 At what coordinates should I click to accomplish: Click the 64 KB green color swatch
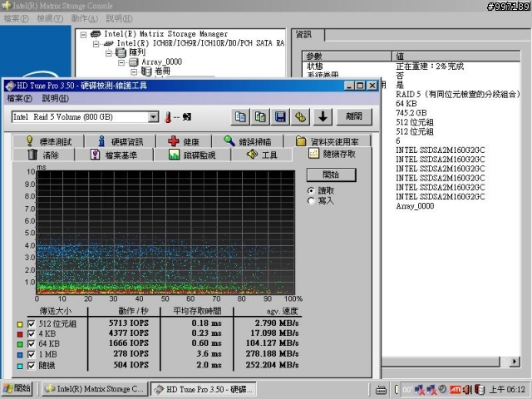[x=20, y=345]
